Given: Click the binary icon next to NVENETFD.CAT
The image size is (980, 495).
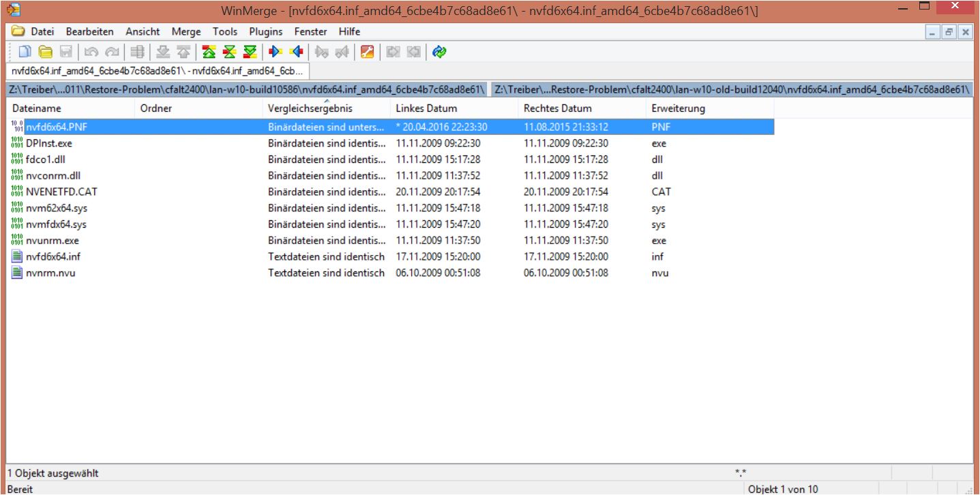Looking at the screenshot, I should pyautogui.click(x=17, y=192).
